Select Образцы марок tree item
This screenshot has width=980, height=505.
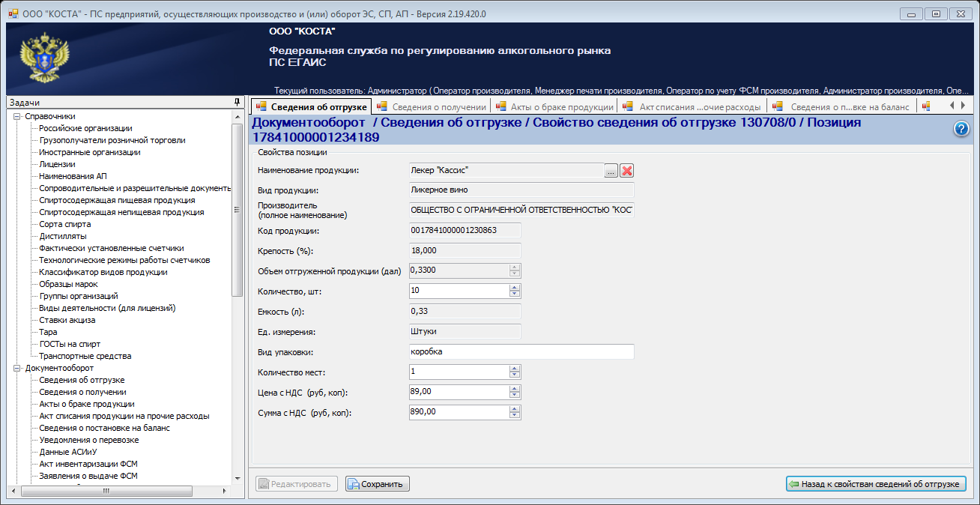(68, 284)
